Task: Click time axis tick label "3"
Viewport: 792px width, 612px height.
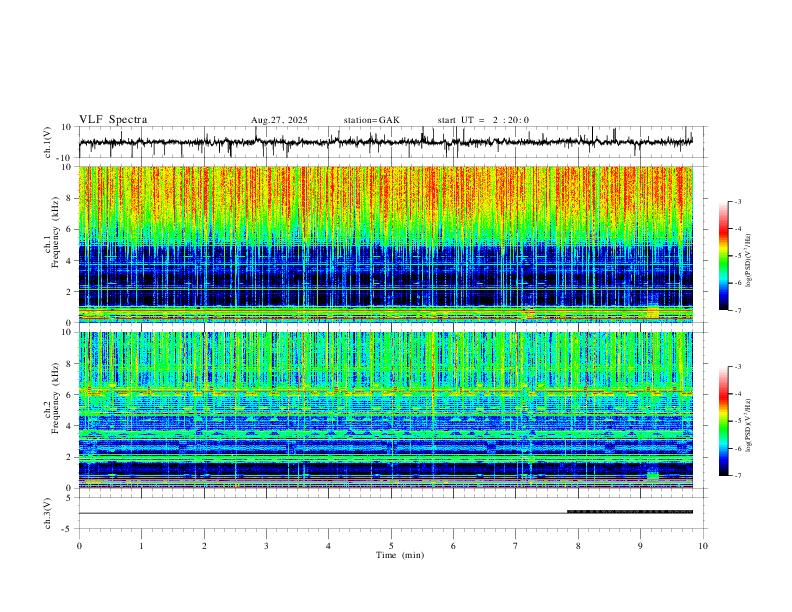Action: click(266, 546)
